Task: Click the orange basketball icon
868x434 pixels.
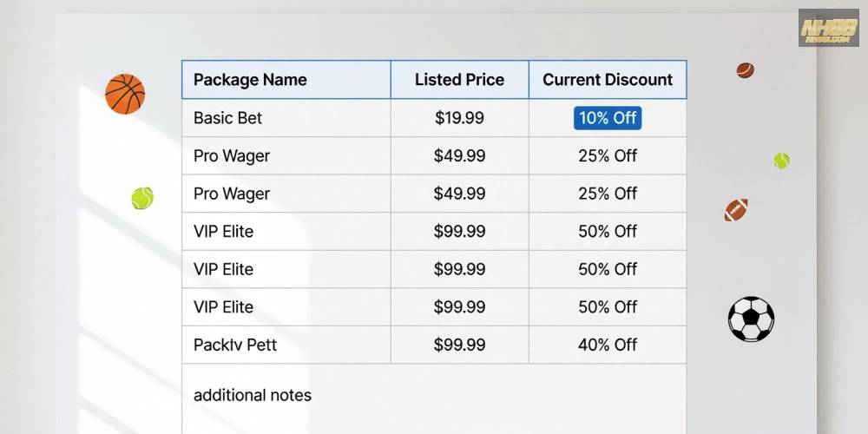Action: (x=125, y=94)
